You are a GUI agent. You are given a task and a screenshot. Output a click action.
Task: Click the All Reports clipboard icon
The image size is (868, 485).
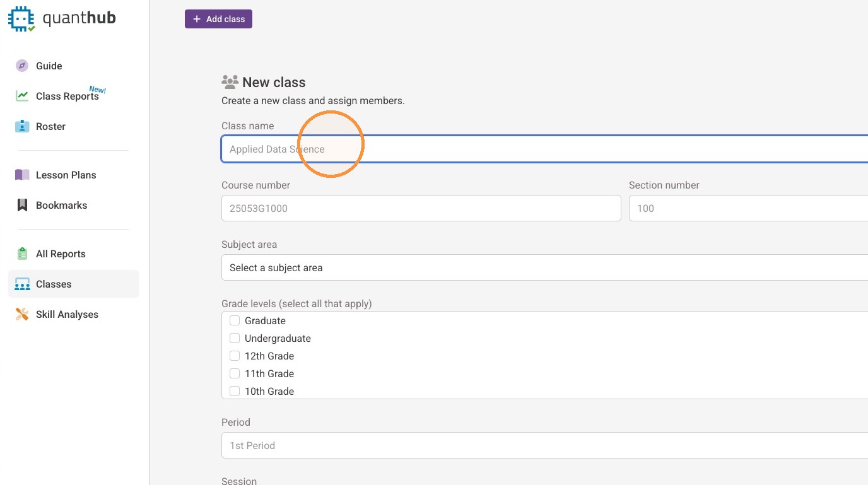(22, 254)
